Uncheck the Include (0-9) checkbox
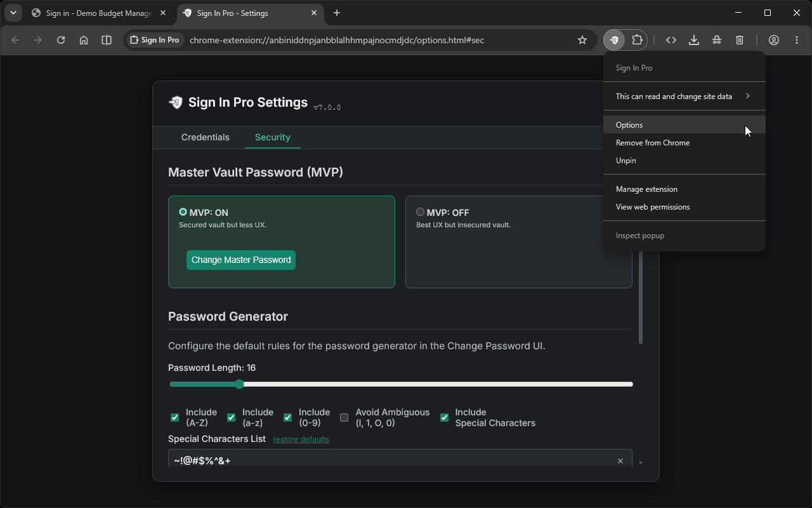Image resolution: width=812 pixels, height=508 pixels. 287,417
